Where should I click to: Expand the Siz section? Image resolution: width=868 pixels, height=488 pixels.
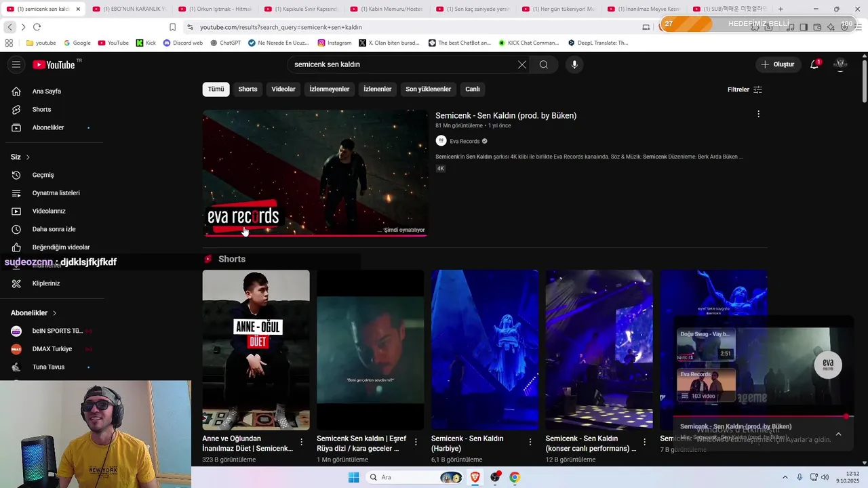[20, 157]
